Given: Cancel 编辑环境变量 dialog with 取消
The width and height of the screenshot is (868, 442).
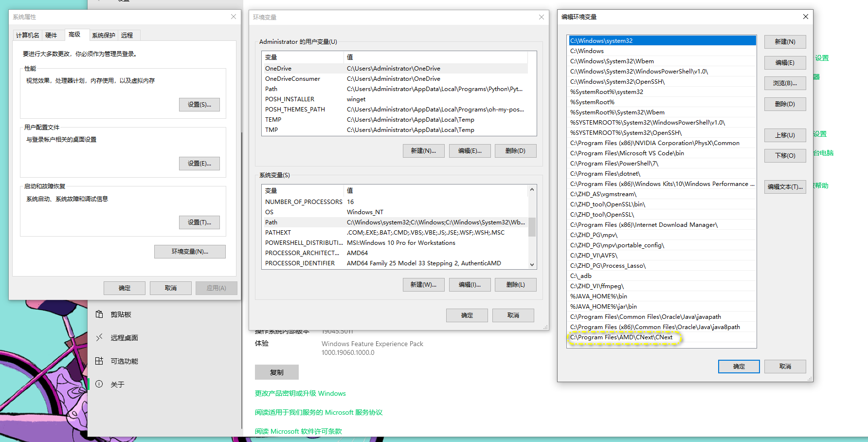Looking at the screenshot, I should coord(785,367).
